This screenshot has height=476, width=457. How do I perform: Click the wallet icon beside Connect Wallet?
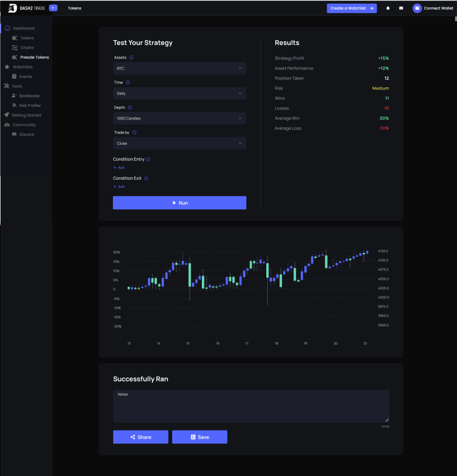(417, 8)
